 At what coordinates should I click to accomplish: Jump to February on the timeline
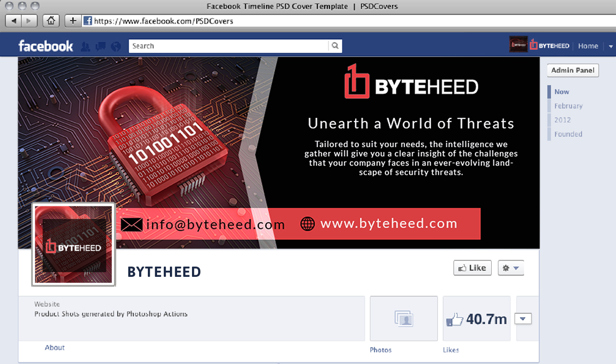tap(568, 106)
